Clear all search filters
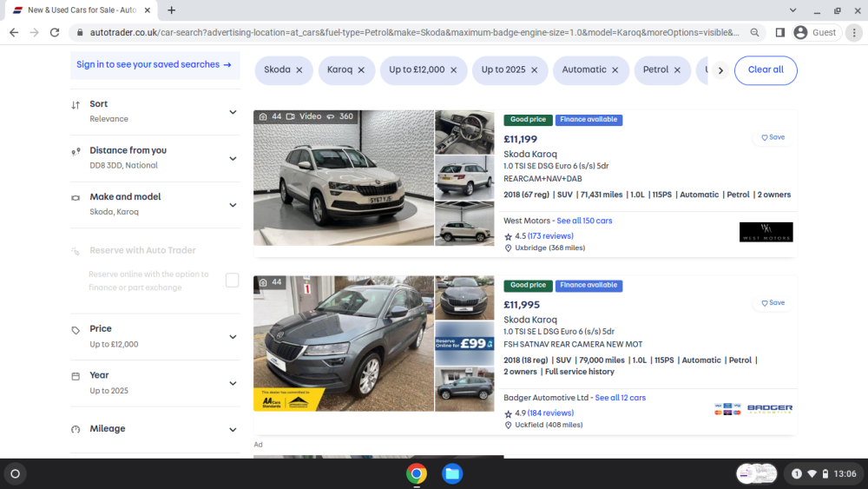868x489 pixels. pyautogui.click(x=766, y=69)
